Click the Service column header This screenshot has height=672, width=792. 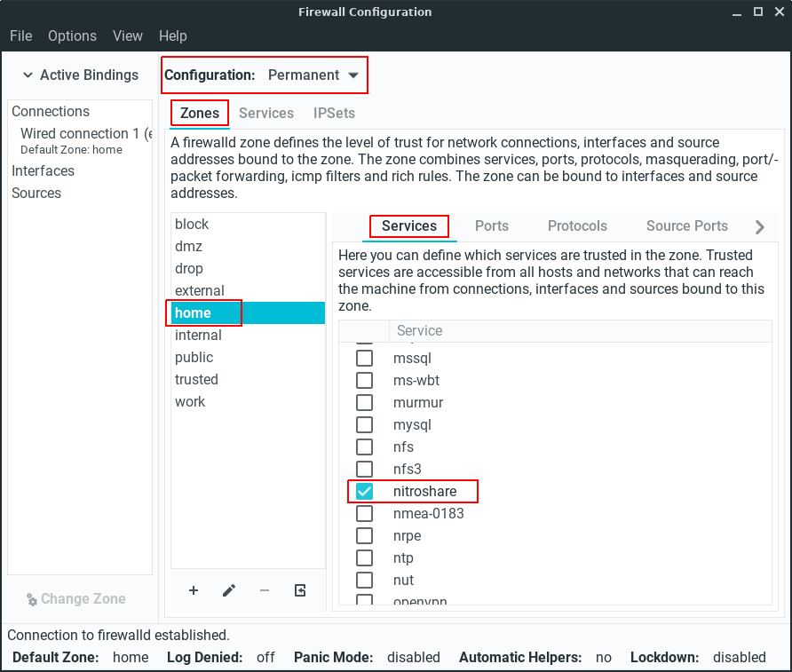point(419,330)
